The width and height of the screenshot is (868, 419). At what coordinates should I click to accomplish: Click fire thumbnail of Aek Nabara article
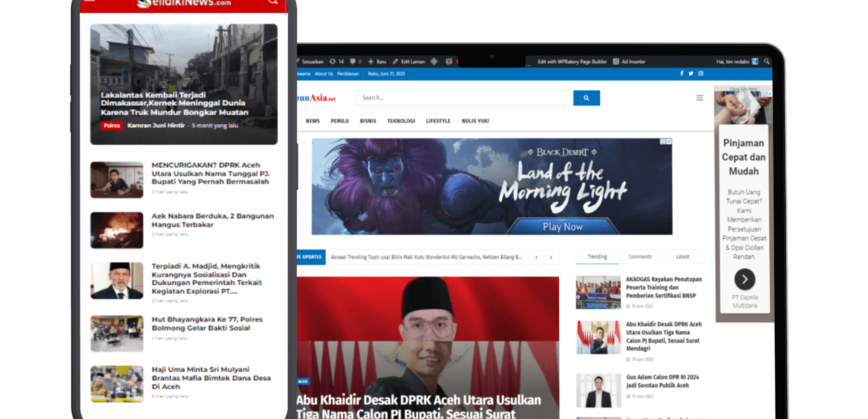116,230
